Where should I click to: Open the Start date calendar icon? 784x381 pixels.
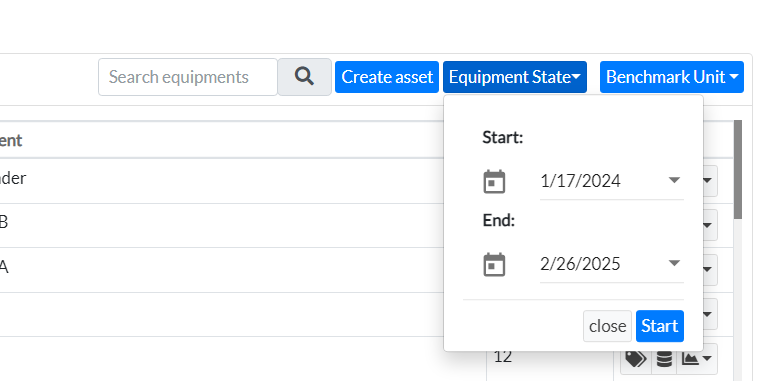(494, 181)
